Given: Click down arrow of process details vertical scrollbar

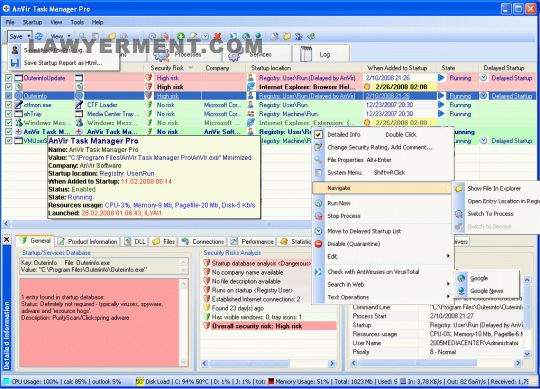Looking at the screenshot, I should click(527, 354).
